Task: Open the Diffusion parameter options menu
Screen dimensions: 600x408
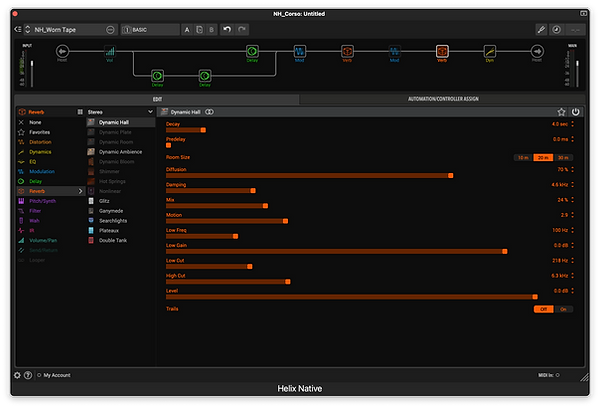Action: pos(572,169)
